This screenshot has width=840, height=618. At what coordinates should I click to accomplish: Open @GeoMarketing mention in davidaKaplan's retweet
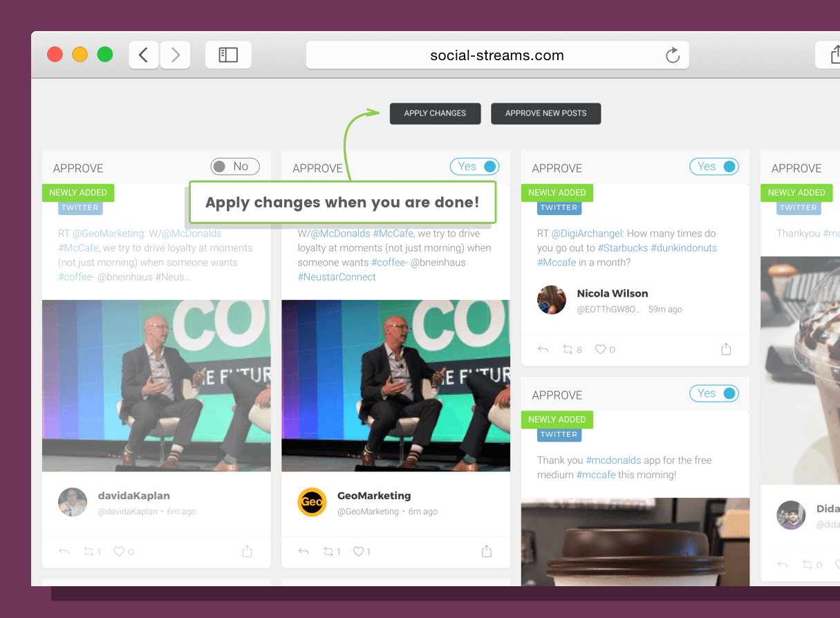(x=109, y=234)
